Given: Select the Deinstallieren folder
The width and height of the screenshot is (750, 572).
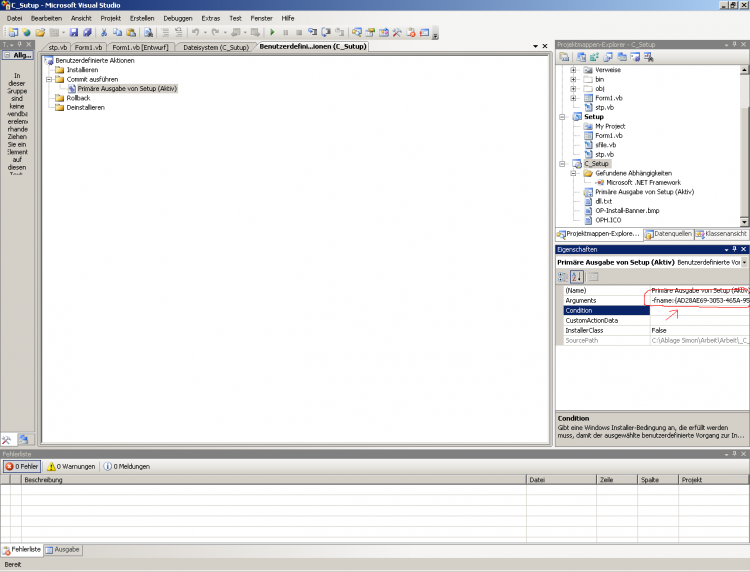Looking at the screenshot, I should click(85, 108).
